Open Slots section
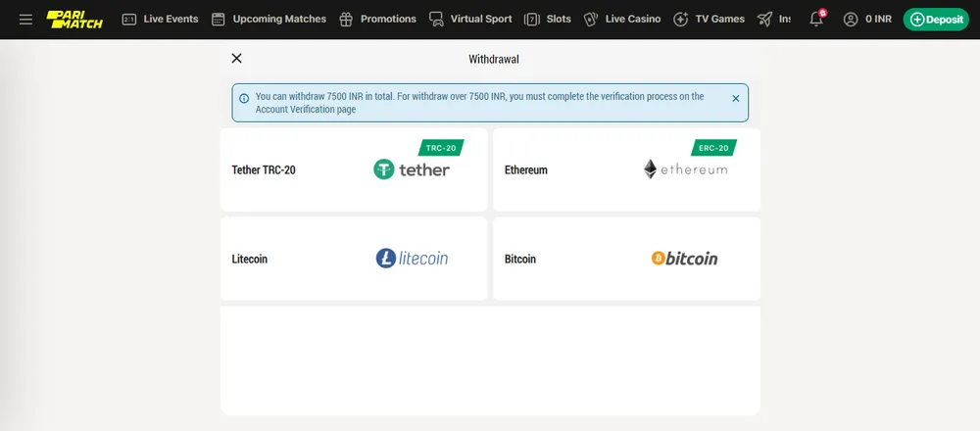Viewport: 980px width, 431px height. pos(559,20)
